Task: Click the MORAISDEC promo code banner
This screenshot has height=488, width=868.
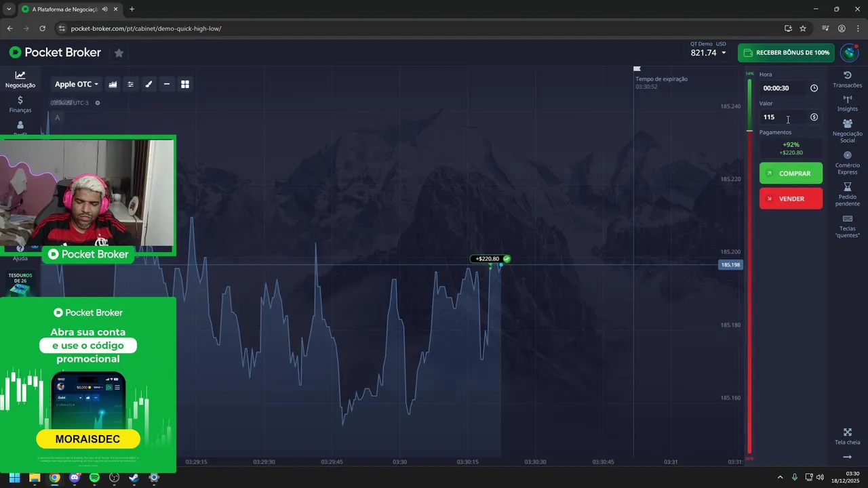Action: tap(88, 439)
